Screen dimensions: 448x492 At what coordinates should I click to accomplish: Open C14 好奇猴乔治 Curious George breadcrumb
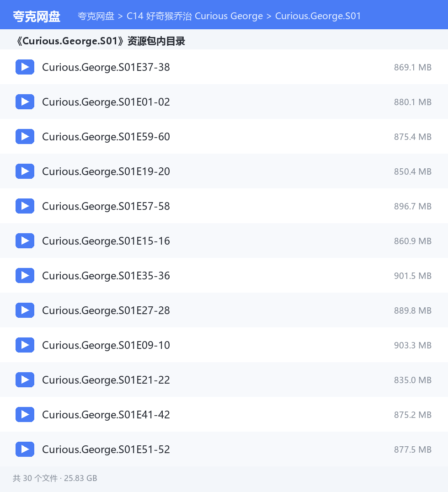195,16
